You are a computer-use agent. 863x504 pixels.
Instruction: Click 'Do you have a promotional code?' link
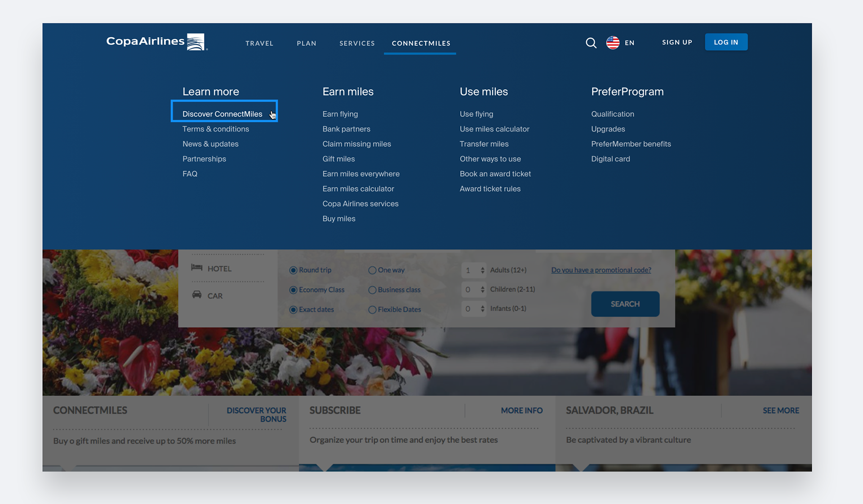click(x=601, y=270)
